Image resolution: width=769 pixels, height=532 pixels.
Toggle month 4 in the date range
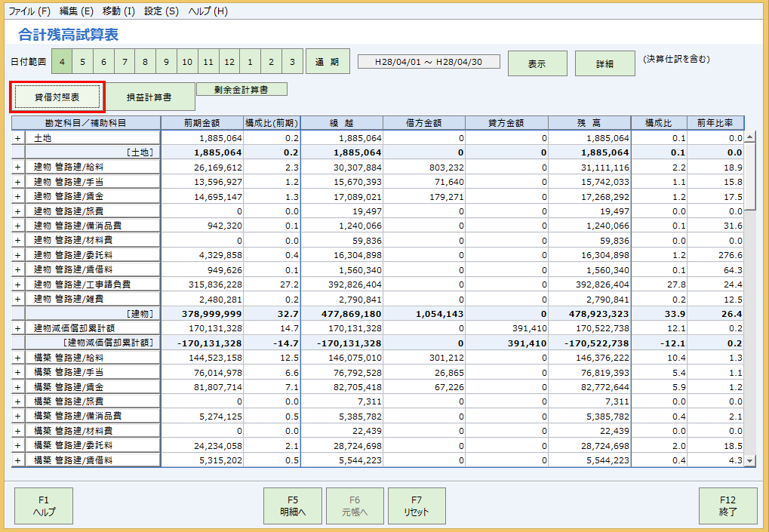pos(61,63)
